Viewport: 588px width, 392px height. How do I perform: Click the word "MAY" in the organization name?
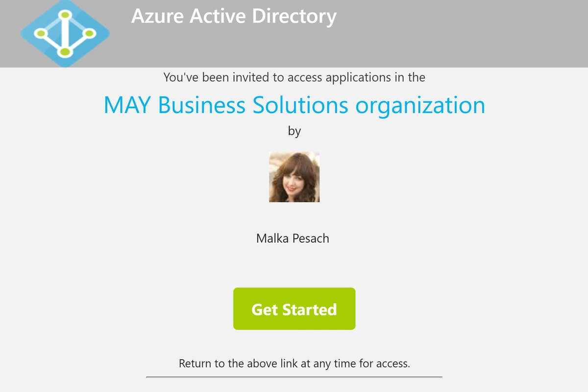[127, 105]
